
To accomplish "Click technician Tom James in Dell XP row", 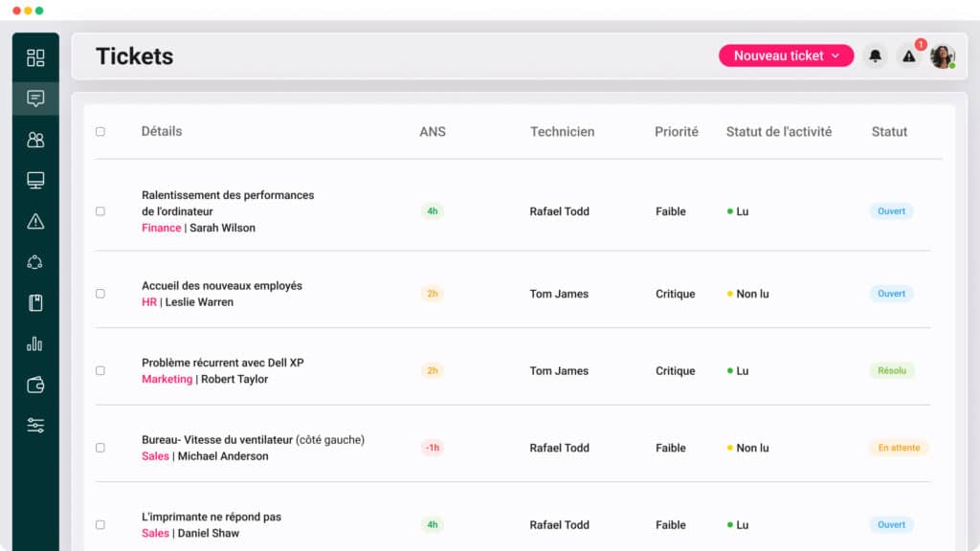I will (559, 371).
